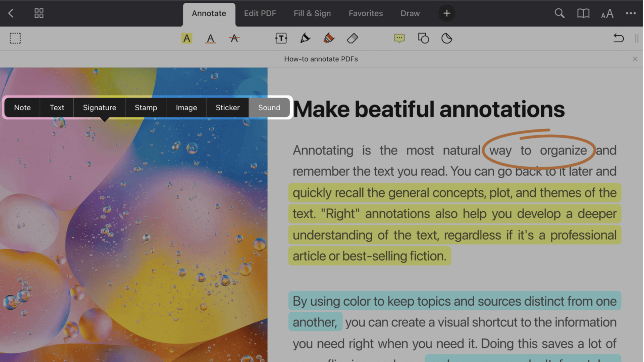
Task: Toggle the yellow text highlight tool
Action: pyautogui.click(x=187, y=38)
